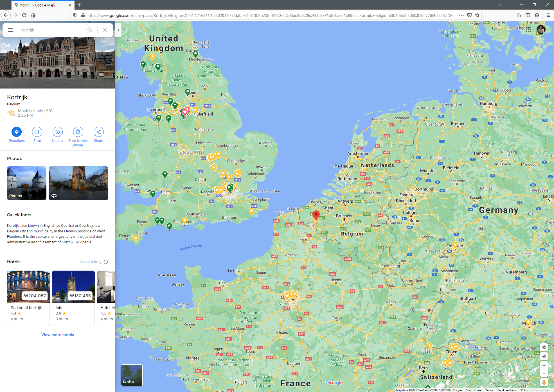
Task: Switch to Satellite map layer
Action: [132, 375]
